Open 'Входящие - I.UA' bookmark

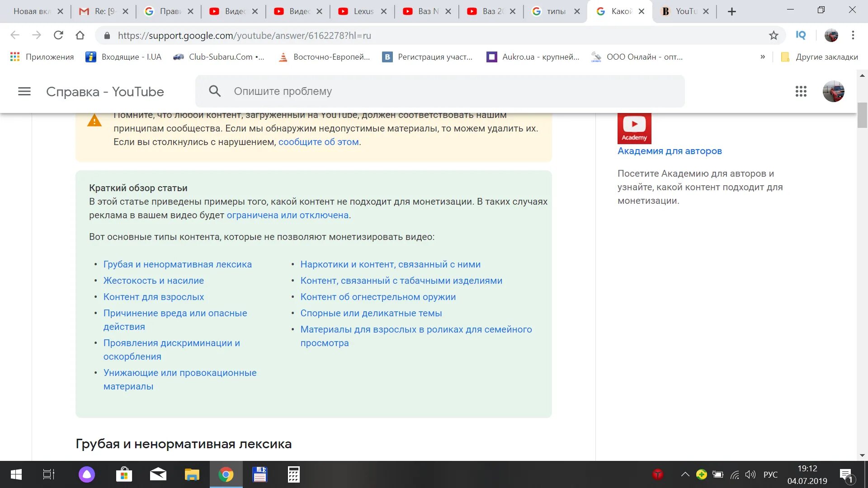tap(123, 57)
